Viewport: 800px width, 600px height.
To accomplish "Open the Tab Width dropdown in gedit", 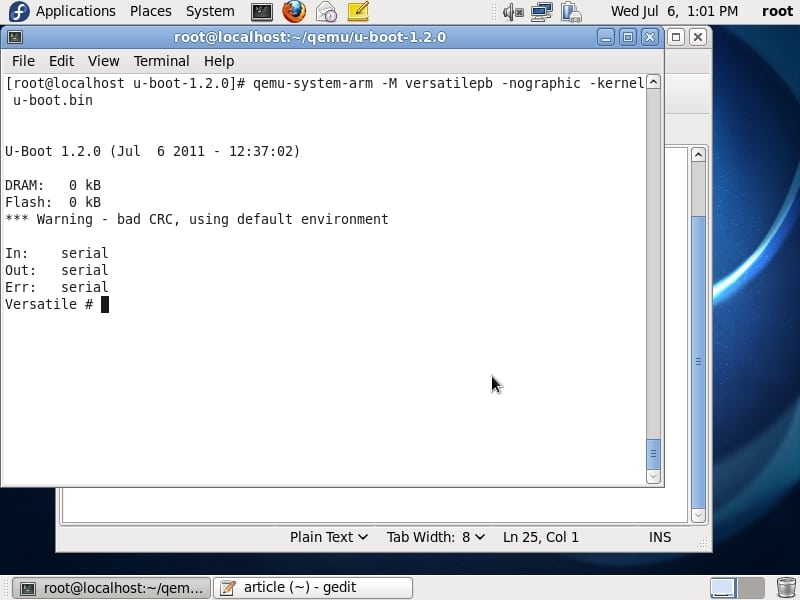I will tap(435, 537).
